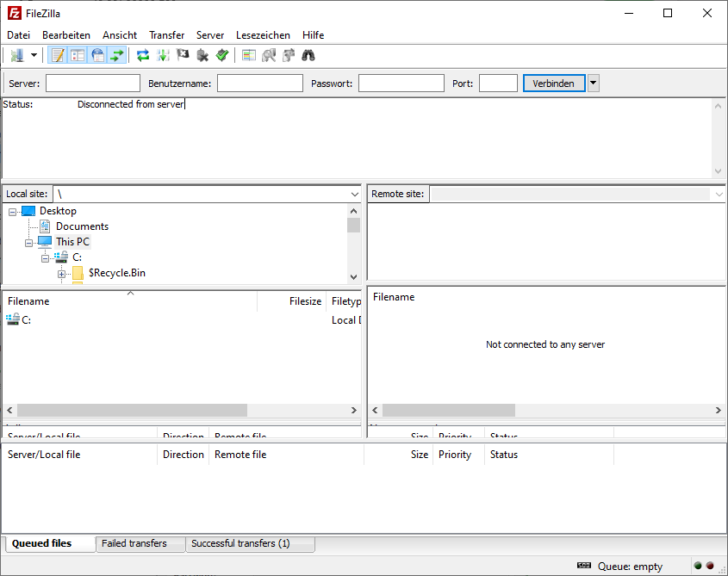Image resolution: width=728 pixels, height=576 pixels.
Task: Focus the Benutzername input field
Action: (x=260, y=84)
